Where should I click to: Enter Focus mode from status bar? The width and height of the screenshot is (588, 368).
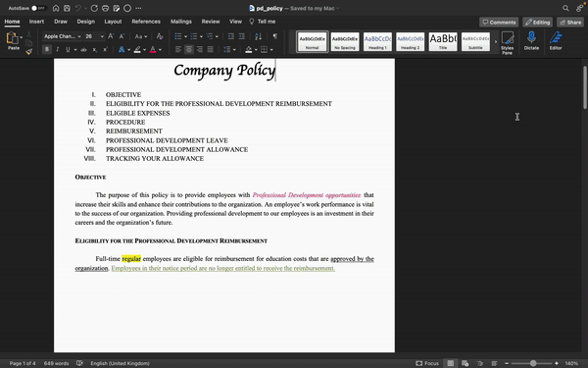(427, 363)
